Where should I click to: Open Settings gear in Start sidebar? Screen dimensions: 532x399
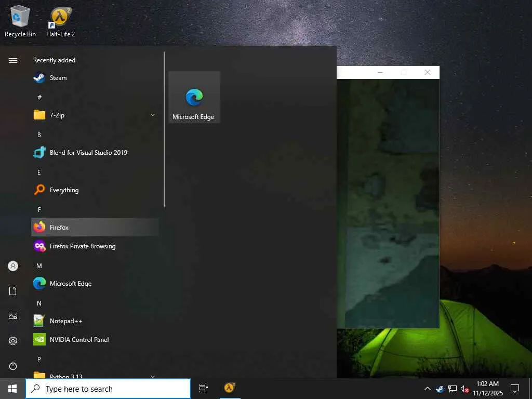[13, 341]
